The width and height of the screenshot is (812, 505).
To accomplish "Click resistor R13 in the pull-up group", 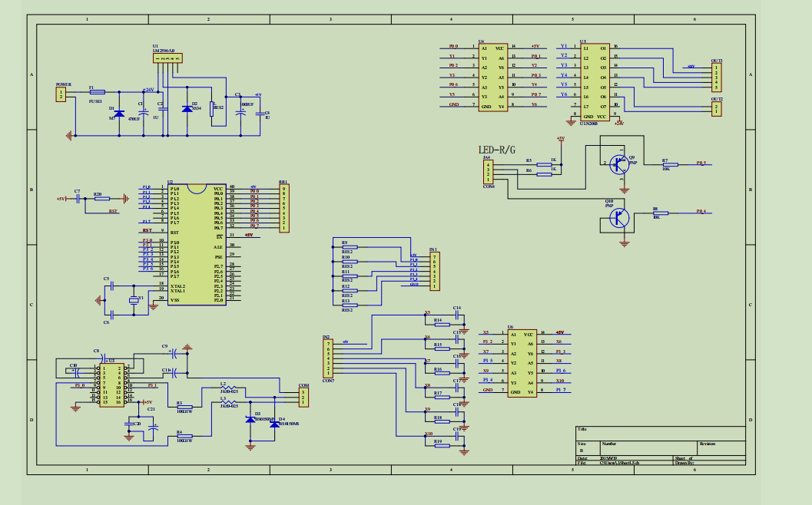I will 350,305.
